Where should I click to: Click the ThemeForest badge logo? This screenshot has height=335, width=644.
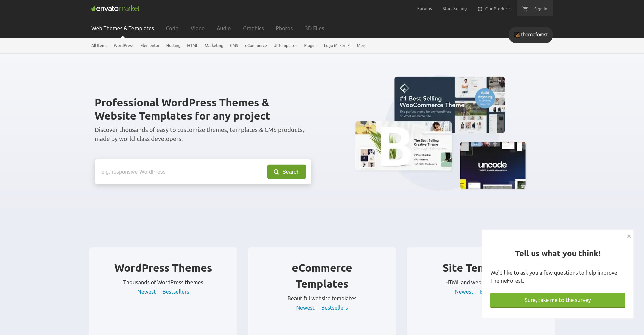tap(531, 35)
